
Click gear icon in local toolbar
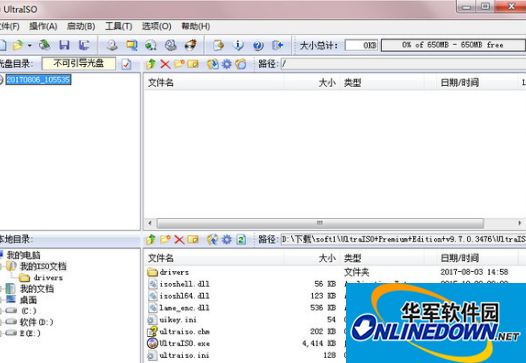pos(227,239)
